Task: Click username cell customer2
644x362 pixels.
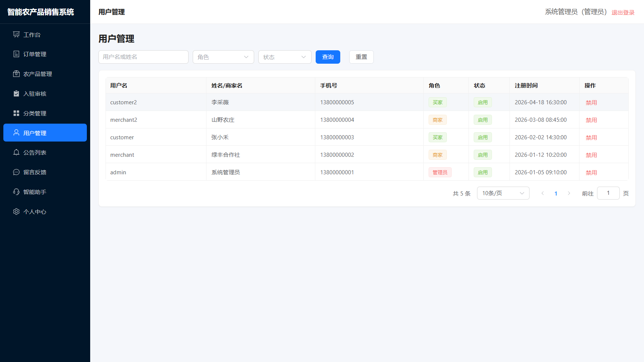Action: 123,102
